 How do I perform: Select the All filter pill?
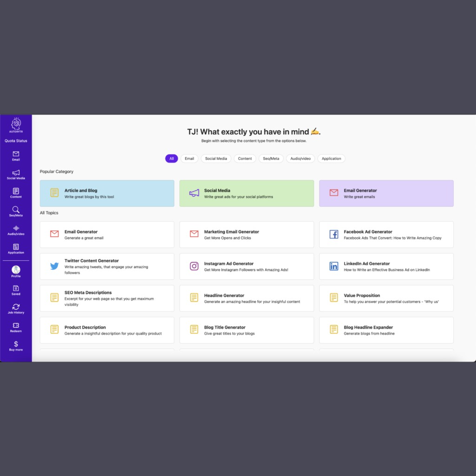(172, 159)
